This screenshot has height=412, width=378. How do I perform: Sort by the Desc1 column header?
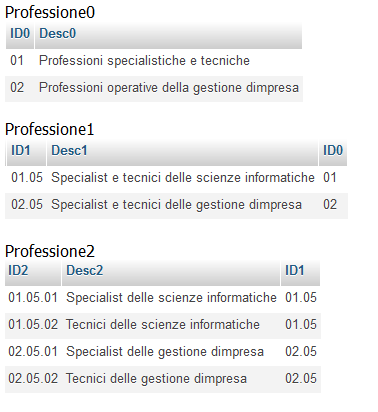(182, 152)
